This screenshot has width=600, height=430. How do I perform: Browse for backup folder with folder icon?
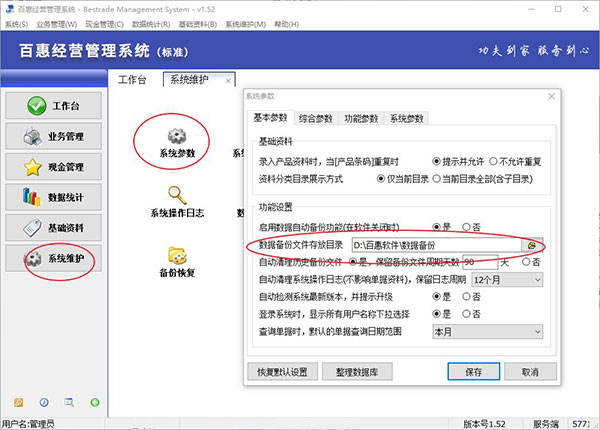coord(532,245)
